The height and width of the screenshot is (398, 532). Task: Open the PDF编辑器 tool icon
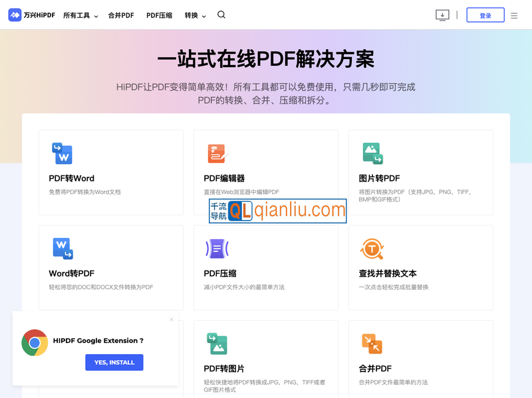coord(216,153)
